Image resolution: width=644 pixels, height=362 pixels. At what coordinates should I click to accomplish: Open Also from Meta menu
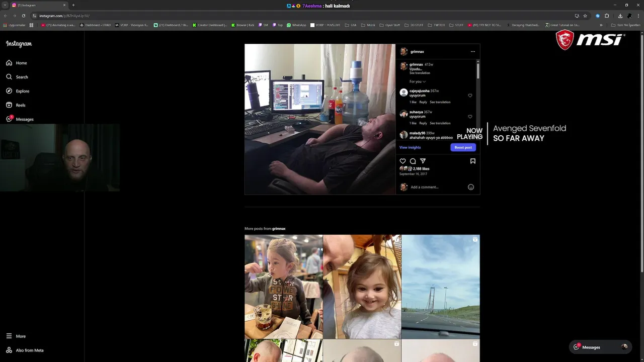(25, 350)
